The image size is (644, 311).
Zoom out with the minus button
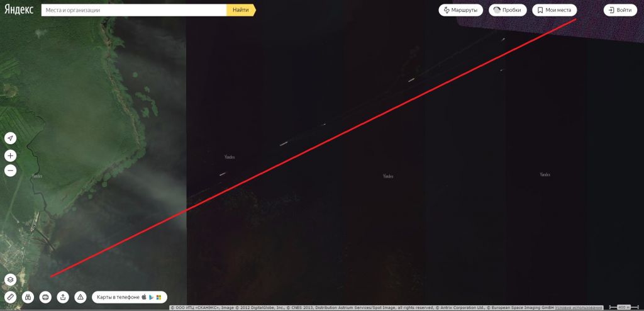(10, 171)
